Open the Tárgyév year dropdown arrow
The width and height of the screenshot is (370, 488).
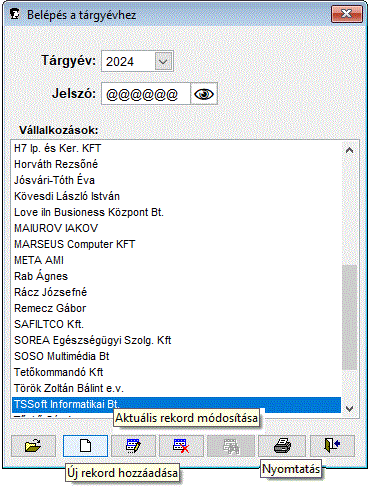(163, 61)
